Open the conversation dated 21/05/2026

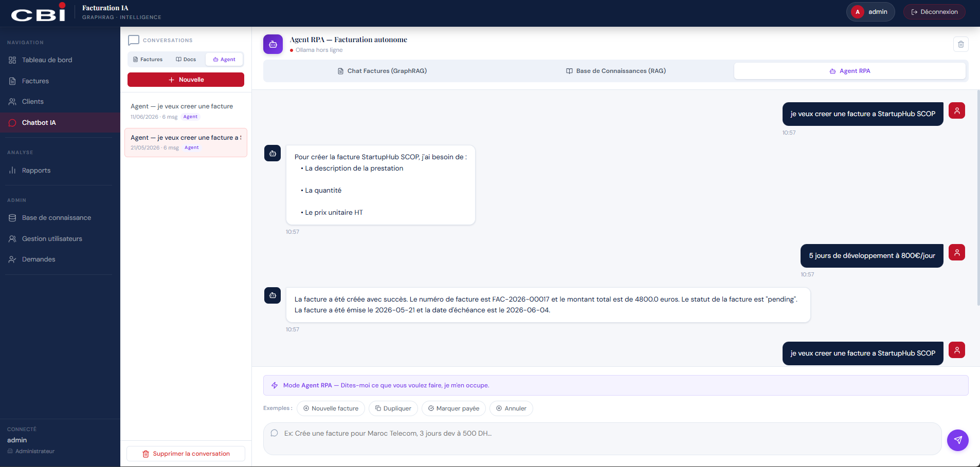click(x=186, y=142)
